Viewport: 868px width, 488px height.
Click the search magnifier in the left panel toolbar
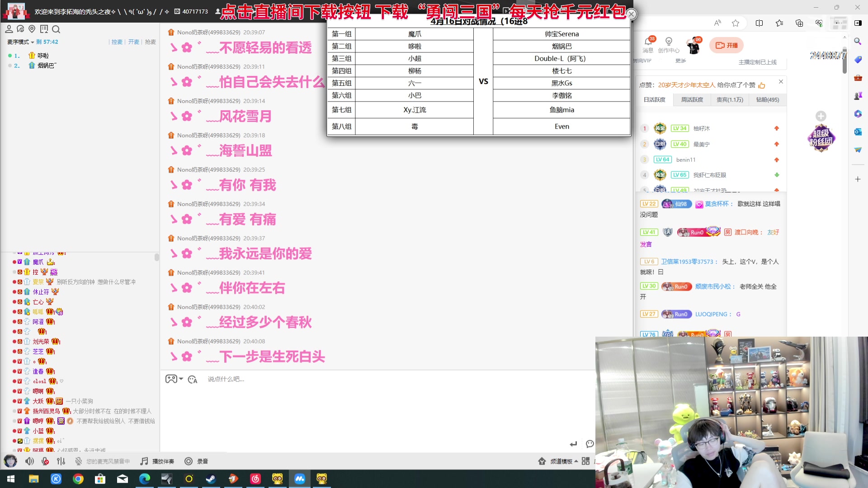coord(56,29)
